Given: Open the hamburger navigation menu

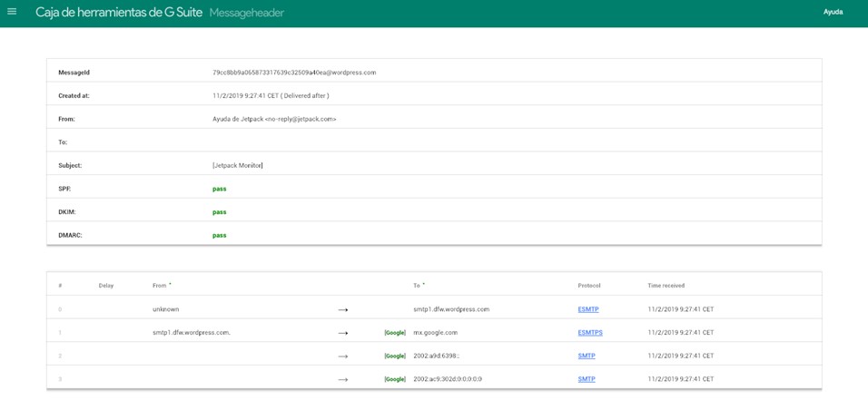Looking at the screenshot, I should [x=12, y=12].
